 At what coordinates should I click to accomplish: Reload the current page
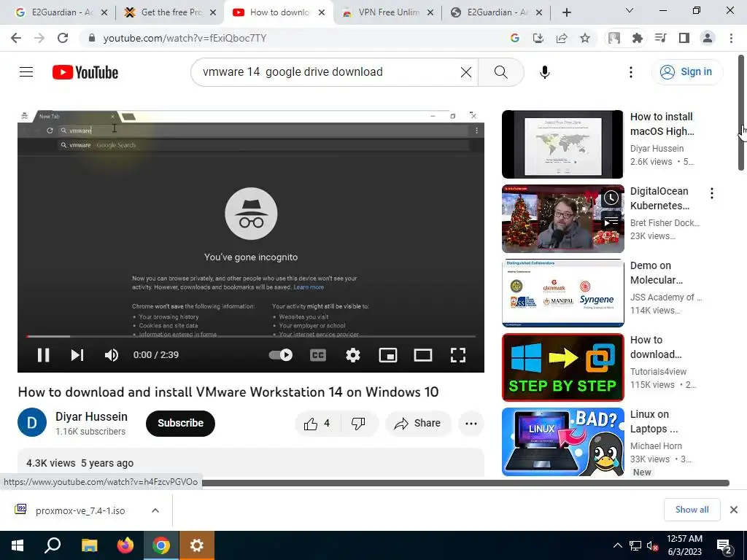63,38
